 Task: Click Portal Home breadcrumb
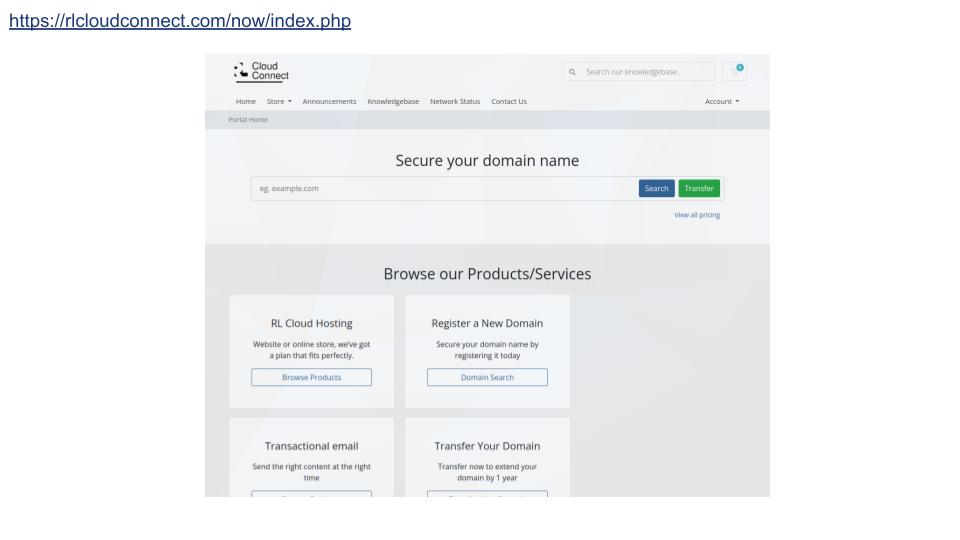248,120
